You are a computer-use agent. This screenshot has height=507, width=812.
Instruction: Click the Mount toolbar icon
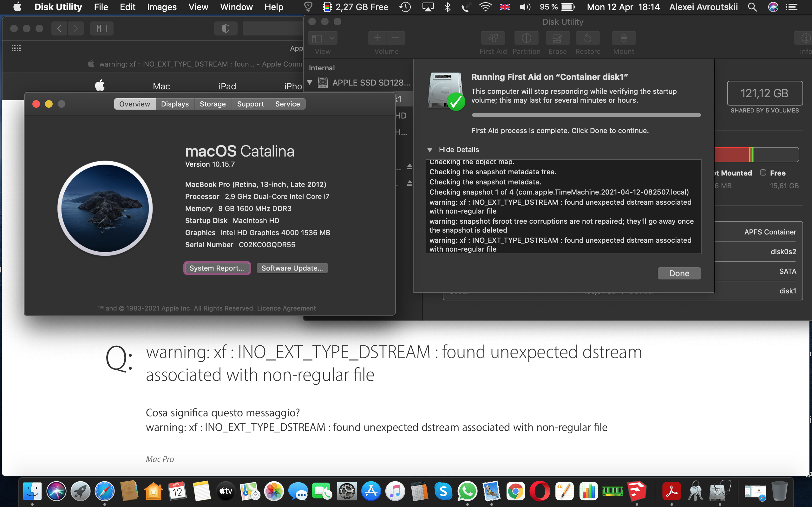tap(623, 39)
